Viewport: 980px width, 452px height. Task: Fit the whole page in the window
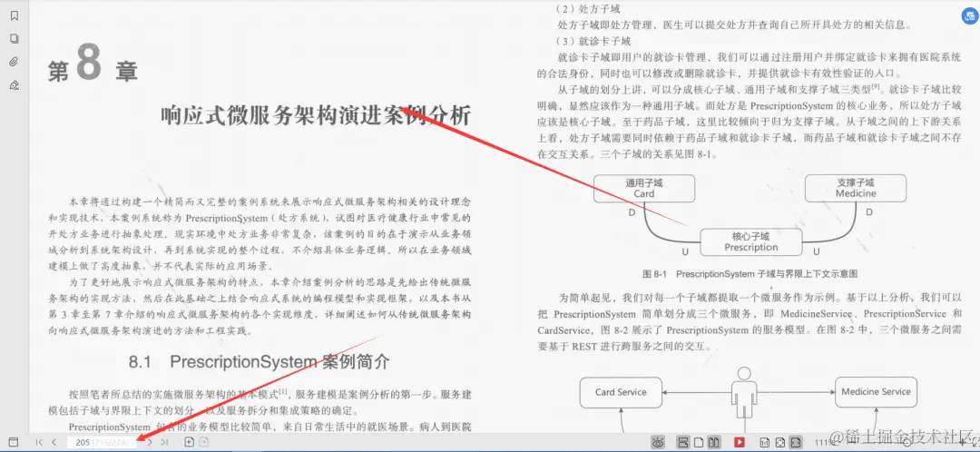coord(780,442)
